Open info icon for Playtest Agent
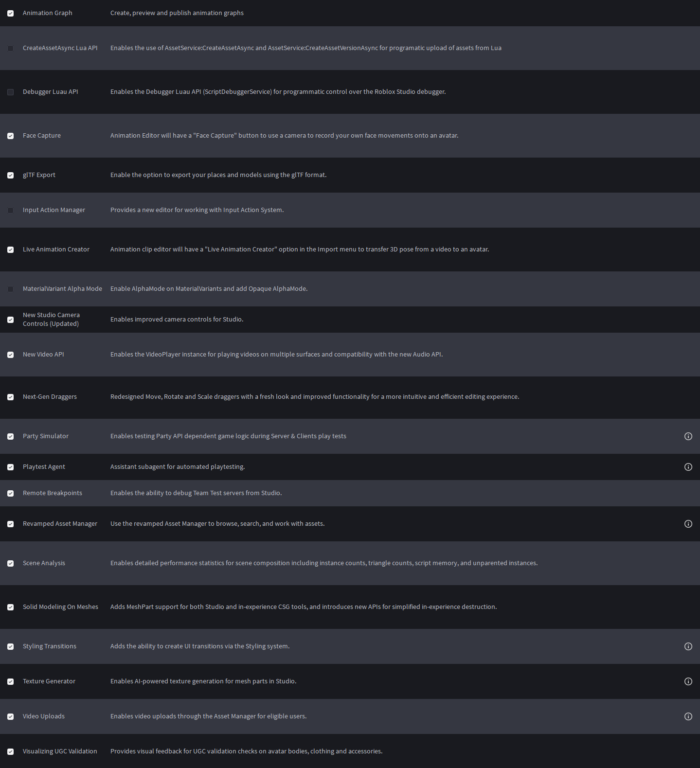Image resolution: width=700 pixels, height=768 pixels. [688, 467]
